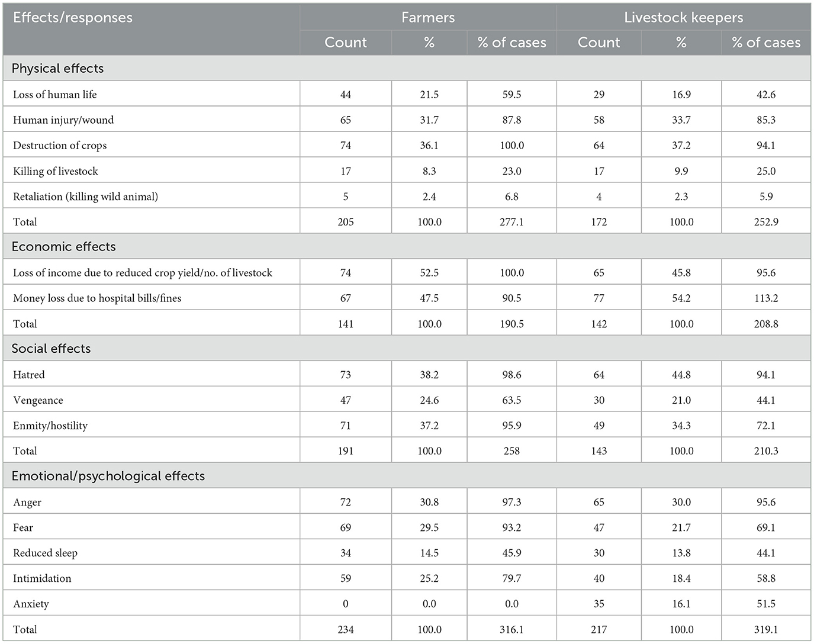Select the Anxiety row label
The width and height of the screenshot is (814, 644).
31,604
